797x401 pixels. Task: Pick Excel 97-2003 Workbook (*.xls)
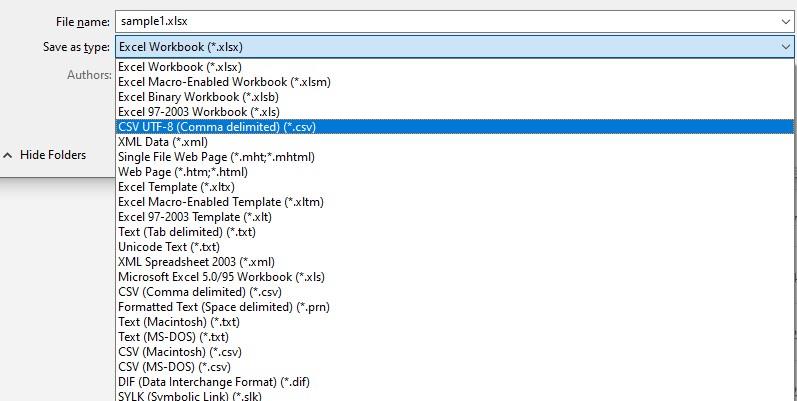(x=454, y=112)
